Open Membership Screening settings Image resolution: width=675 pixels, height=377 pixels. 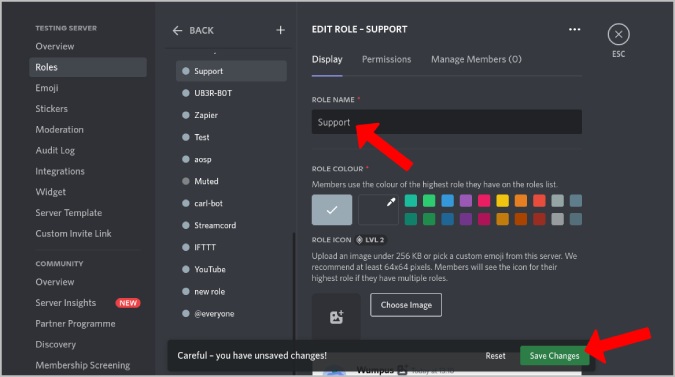click(83, 365)
